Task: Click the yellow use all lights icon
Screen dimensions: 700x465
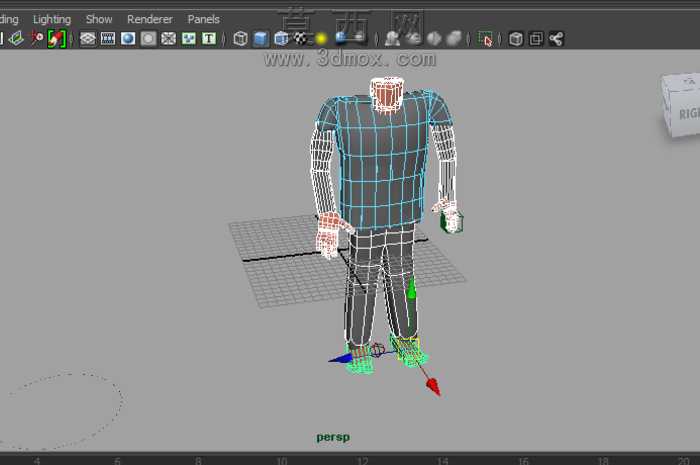Action: [x=321, y=39]
